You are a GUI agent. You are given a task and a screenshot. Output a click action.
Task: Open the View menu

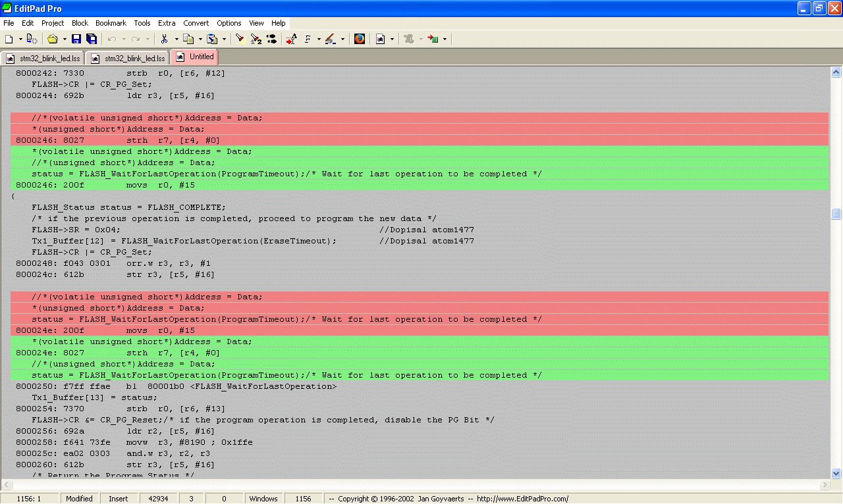(x=256, y=23)
